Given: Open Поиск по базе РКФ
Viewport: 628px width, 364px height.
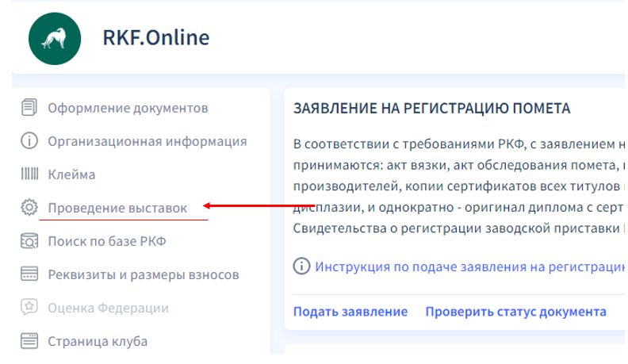Looking at the screenshot, I should coord(107,241).
